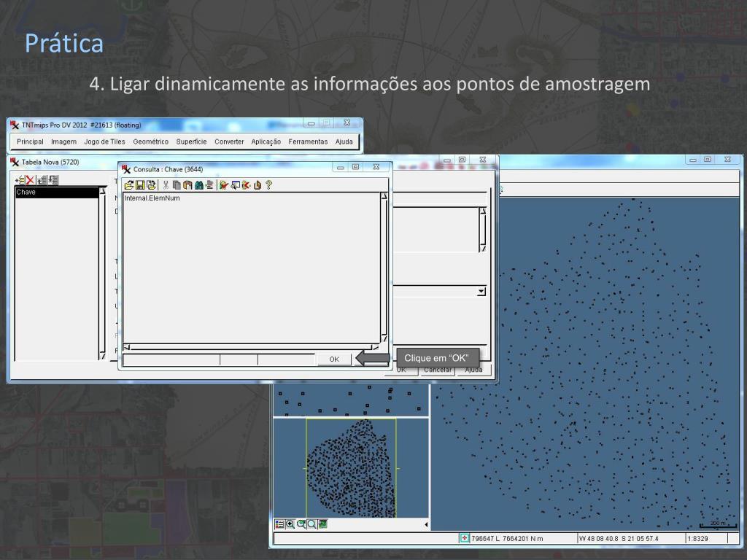Select the Chave field in the list

57,192
